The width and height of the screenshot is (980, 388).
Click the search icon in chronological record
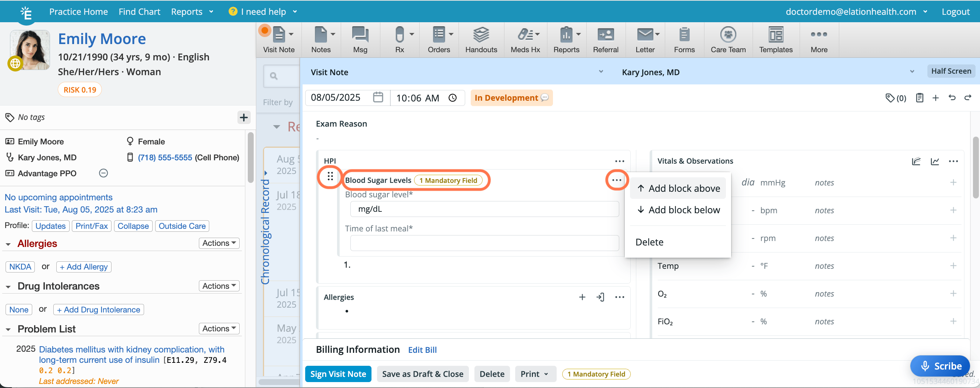(x=274, y=76)
